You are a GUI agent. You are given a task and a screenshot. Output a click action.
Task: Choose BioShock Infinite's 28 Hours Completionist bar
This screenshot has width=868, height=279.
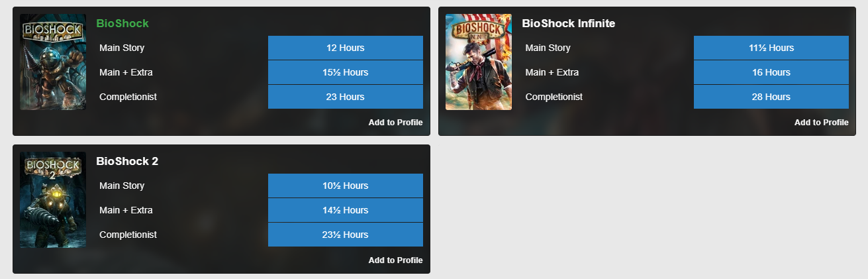[771, 97]
